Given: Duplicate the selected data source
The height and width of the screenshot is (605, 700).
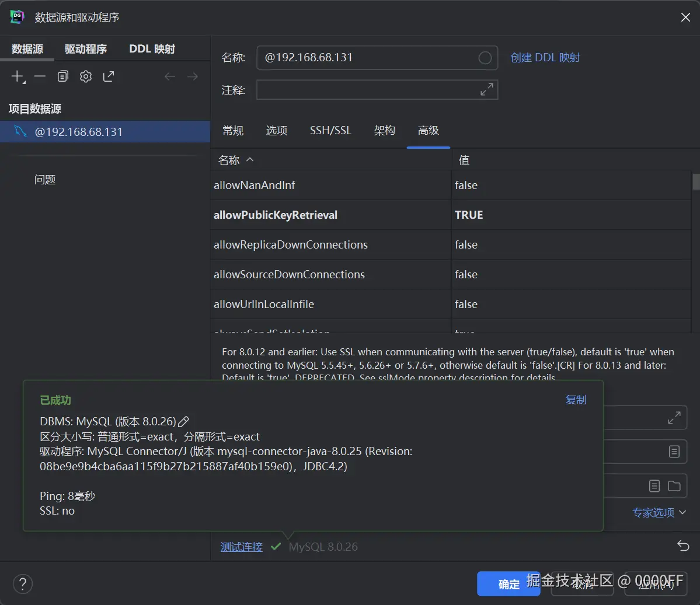Looking at the screenshot, I should click(63, 76).
